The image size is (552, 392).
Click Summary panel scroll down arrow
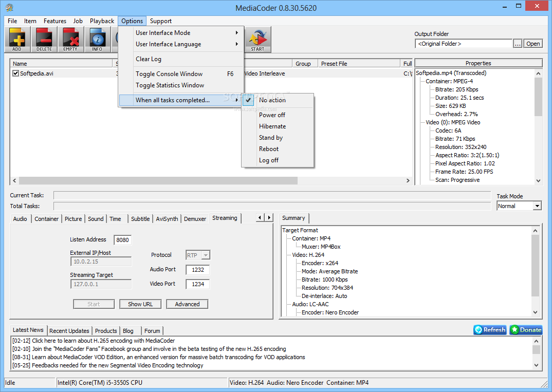click(x=536, y=312)
